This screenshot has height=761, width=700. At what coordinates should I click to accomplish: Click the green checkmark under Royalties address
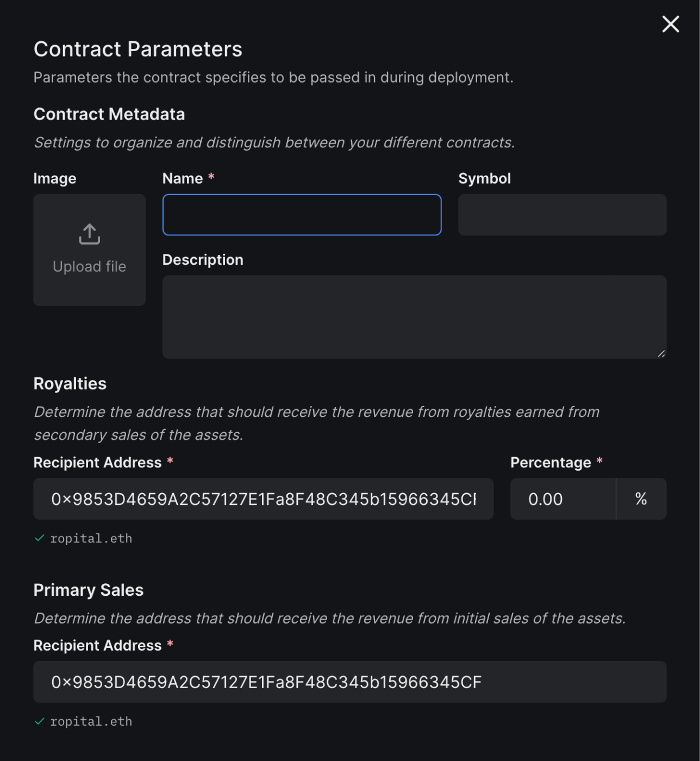click(39, 538)
